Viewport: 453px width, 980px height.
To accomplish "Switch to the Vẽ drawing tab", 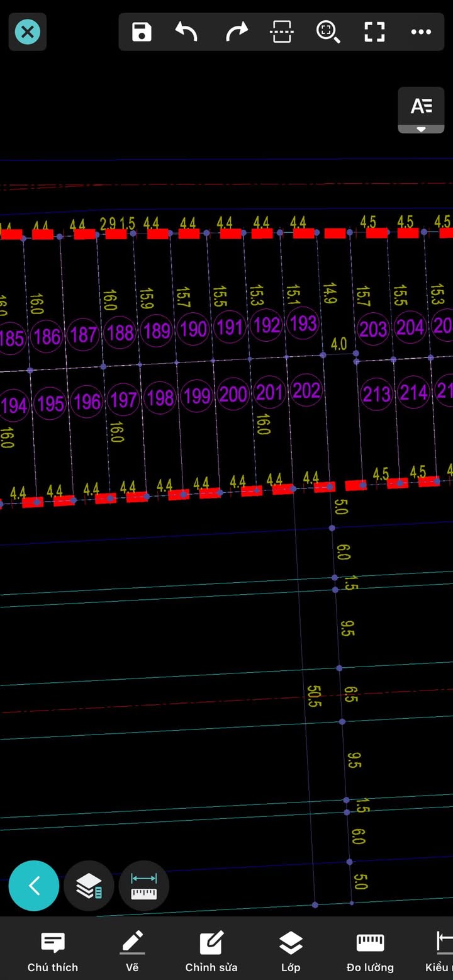I will click(x=132, y=952).
